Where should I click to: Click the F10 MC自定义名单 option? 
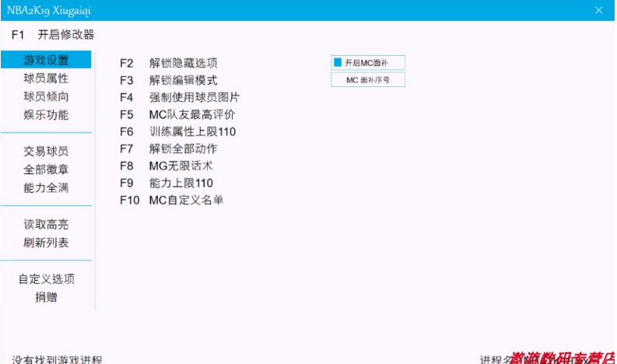click(x=172, y=200)
